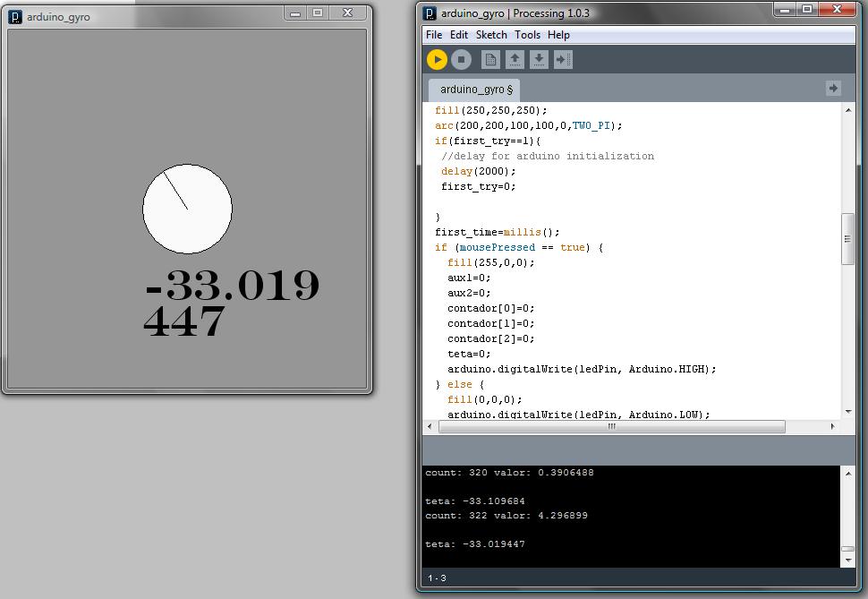Click the line 'contador[0]=0;'

pos(491,308)
